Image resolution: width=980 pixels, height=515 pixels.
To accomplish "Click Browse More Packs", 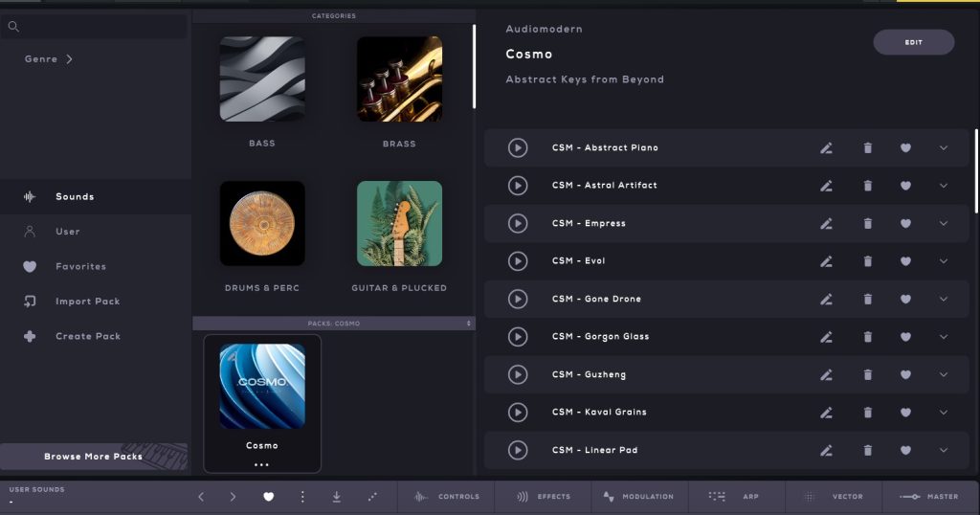I will [x=93, y=457].
